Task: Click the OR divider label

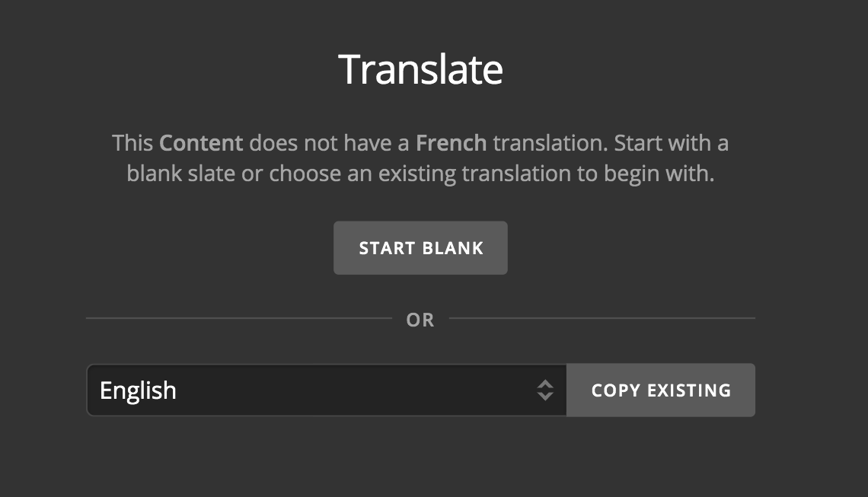Action: pos(420,320)
